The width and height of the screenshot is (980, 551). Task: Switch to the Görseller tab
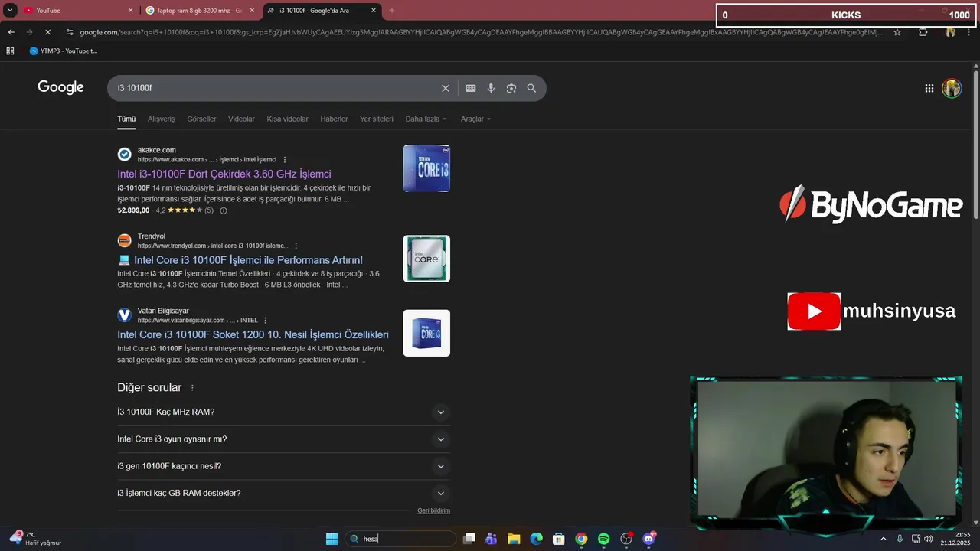[201, 119]
